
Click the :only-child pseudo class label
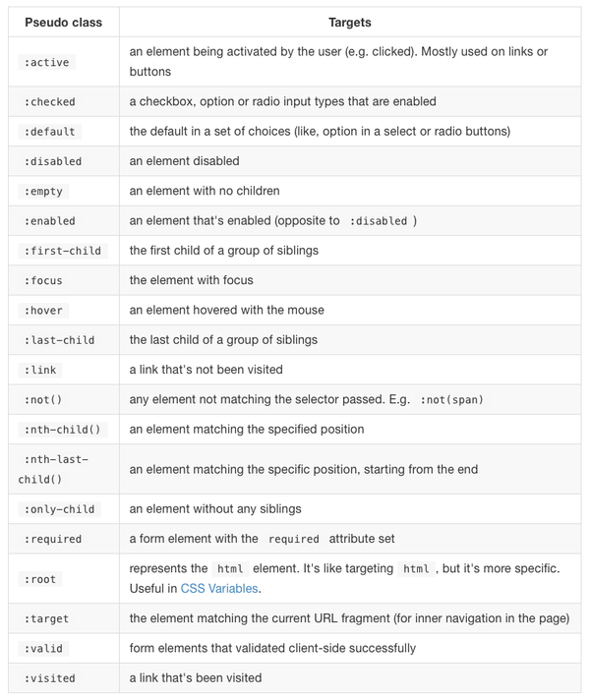(59, 509)
